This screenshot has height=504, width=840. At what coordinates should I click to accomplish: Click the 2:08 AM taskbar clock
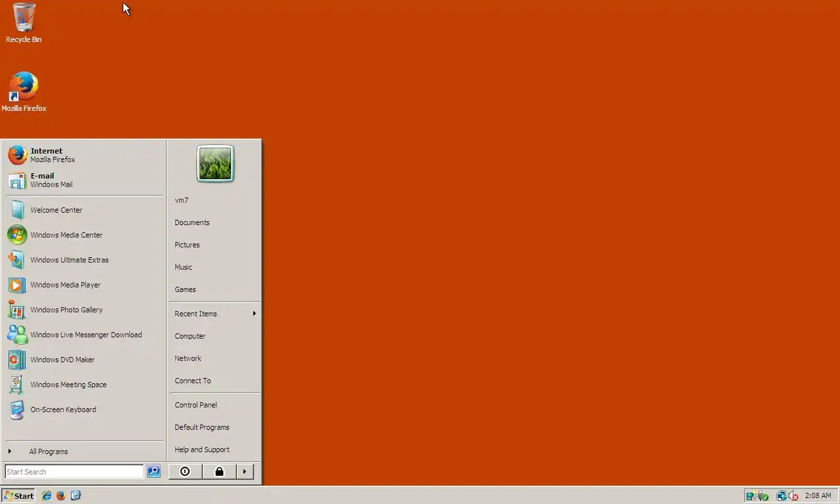(x=818, y=495)
